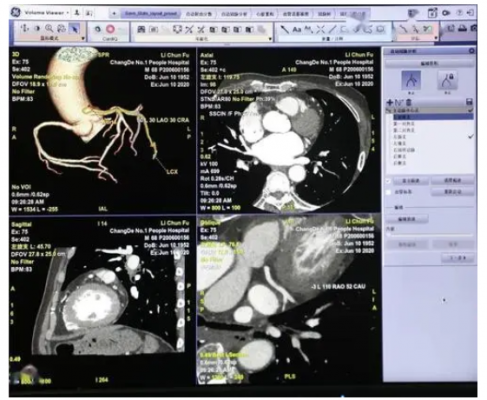Toggle the checked checkbox in right panel
487x400 pixels.
tap(388, 181)
